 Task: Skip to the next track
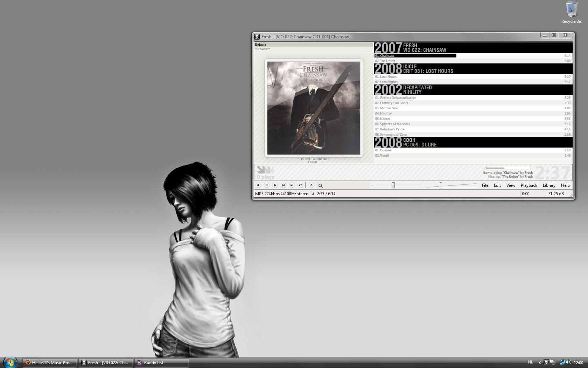point(292,185)
